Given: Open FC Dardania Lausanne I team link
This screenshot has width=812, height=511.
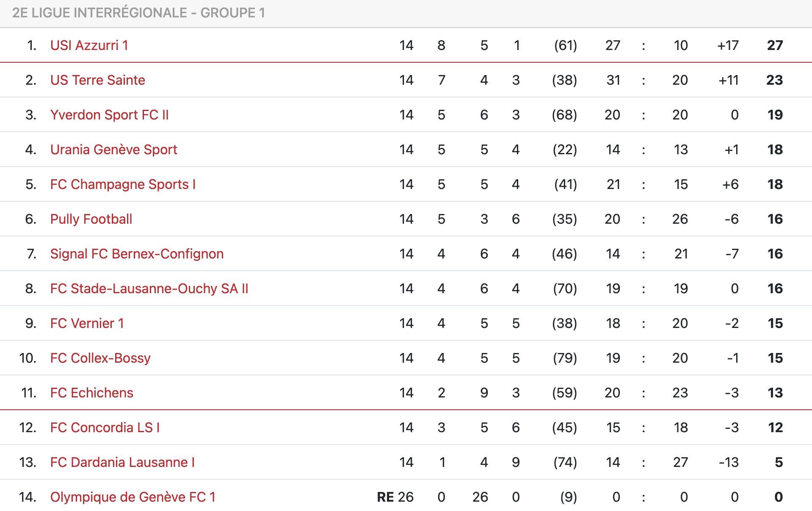Looking at the screenshot, I should pyautogui.click(x=122, y=462).
